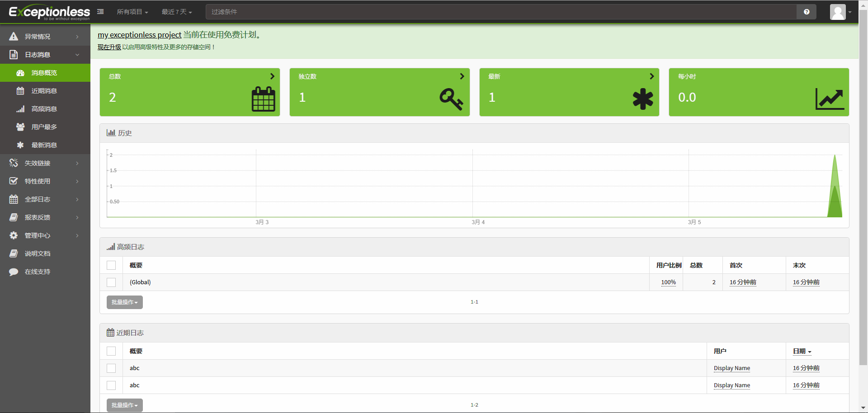Sort by the 日期 column header

pyautogui.click(x=802, y=351)
